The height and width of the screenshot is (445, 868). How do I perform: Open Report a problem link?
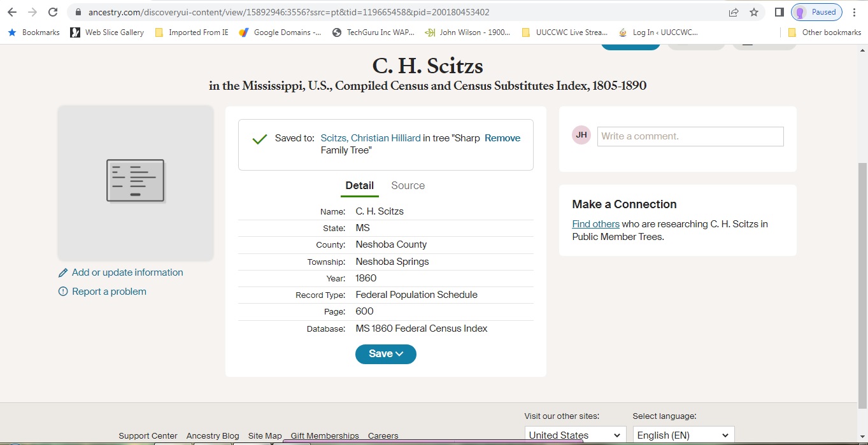(x=109, y=292)
